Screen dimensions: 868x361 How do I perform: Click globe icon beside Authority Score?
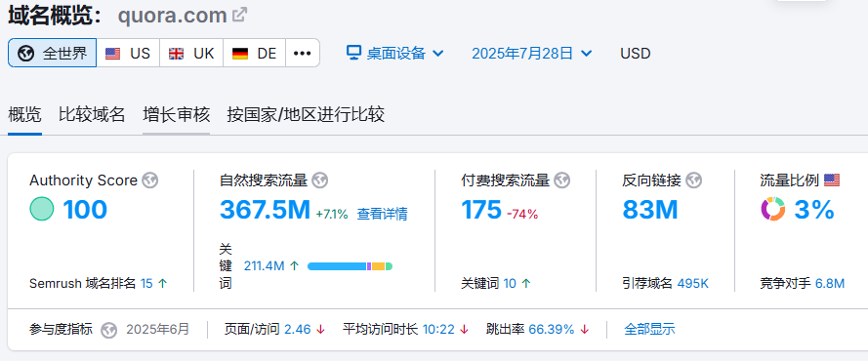point(150,180)
